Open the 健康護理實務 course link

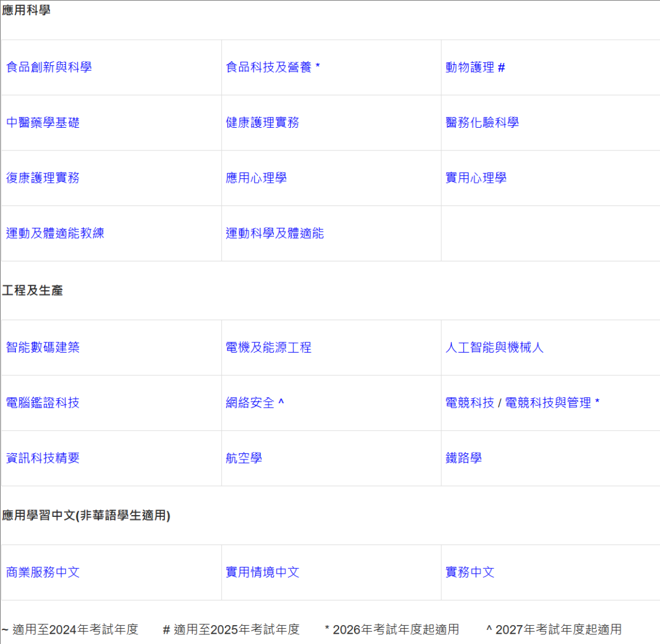click(262, 122)
